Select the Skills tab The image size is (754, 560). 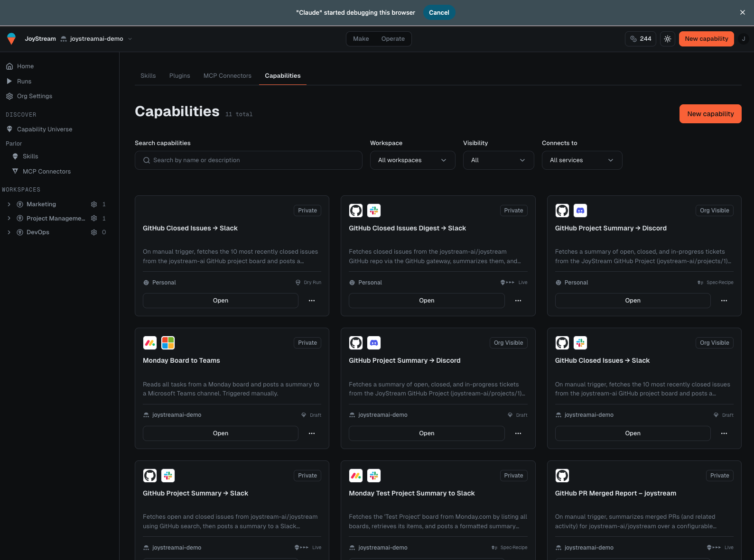tap(148, 76)
